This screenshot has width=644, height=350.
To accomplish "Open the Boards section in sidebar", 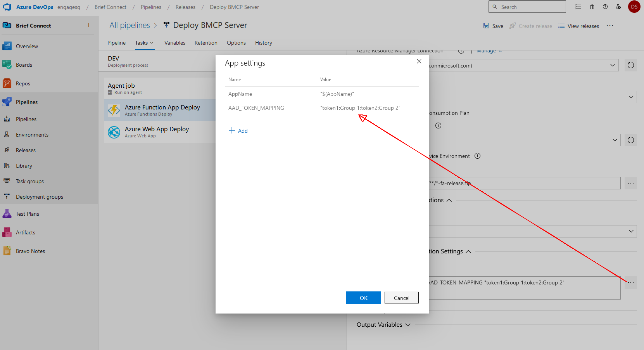I will (24, 65).
